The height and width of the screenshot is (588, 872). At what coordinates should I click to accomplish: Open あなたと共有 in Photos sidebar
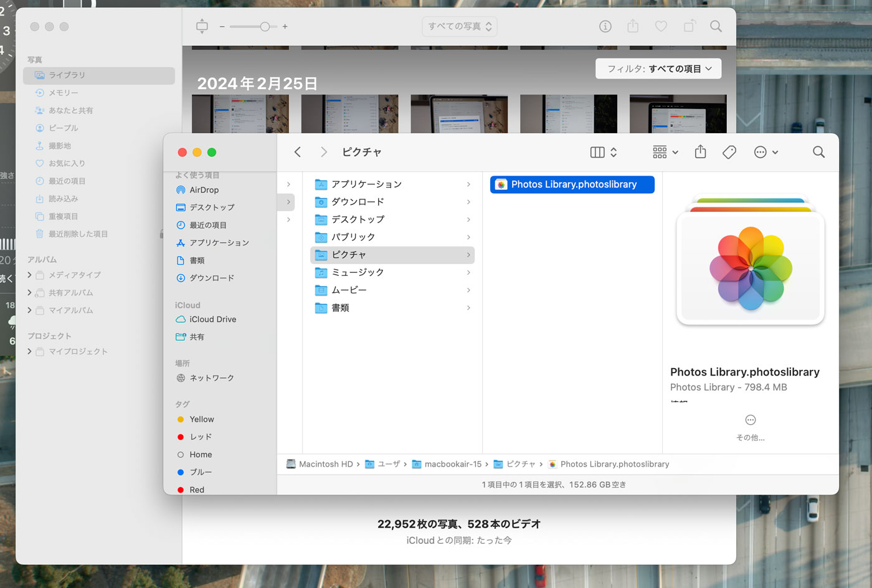click(64, 110)
